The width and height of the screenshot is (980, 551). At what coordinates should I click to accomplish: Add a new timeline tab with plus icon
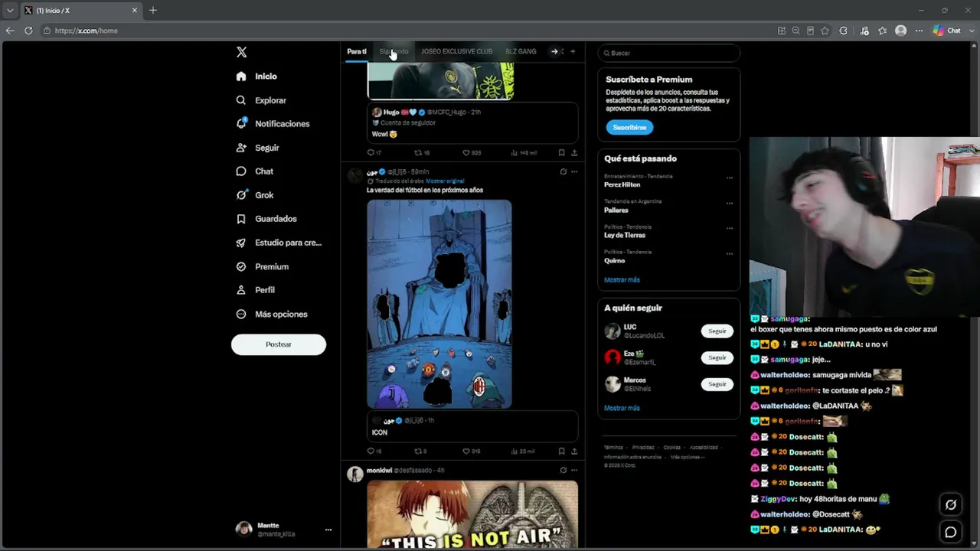pos(572,51)
